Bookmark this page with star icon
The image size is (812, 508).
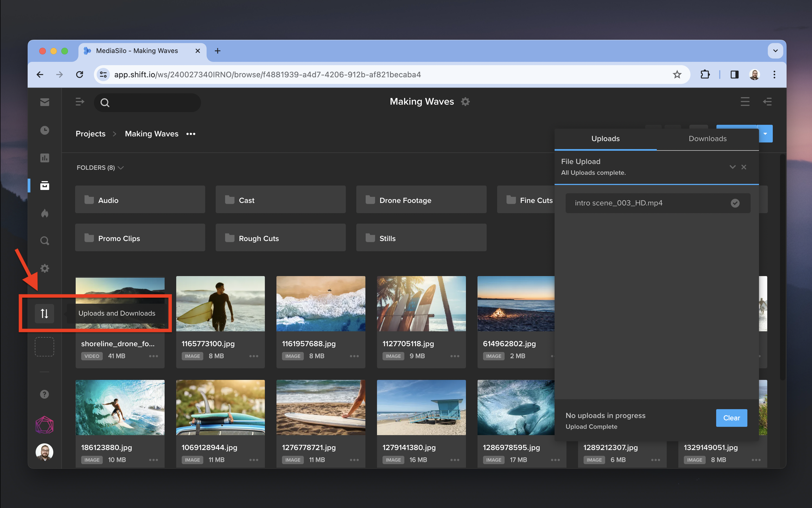677,75
